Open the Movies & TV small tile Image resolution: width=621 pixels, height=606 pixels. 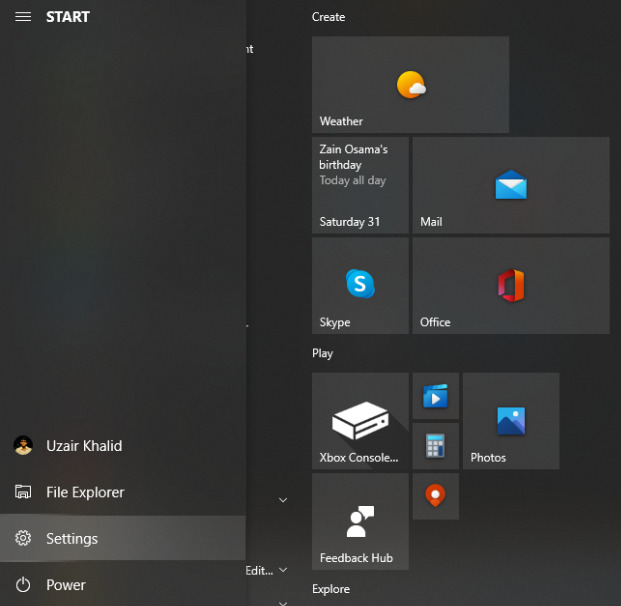pyautogui.click(x=436, y=396)
